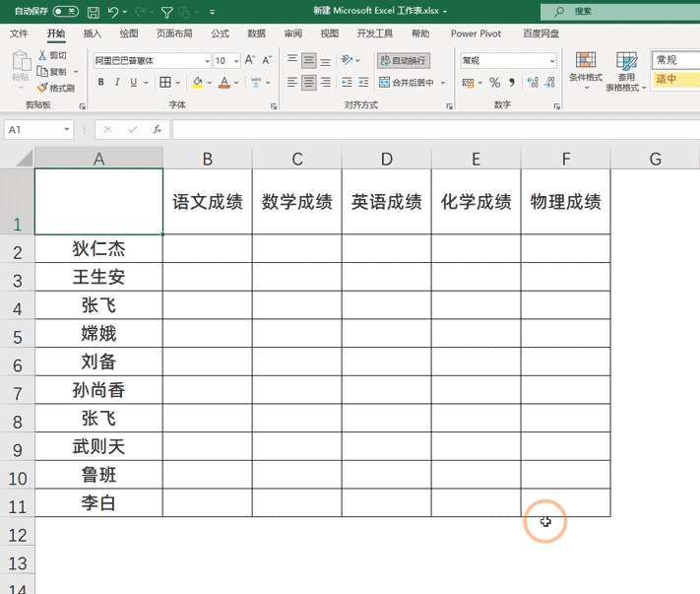Viewport: 700px width, 594px height.
Task: Align text right
Action: 326,82
